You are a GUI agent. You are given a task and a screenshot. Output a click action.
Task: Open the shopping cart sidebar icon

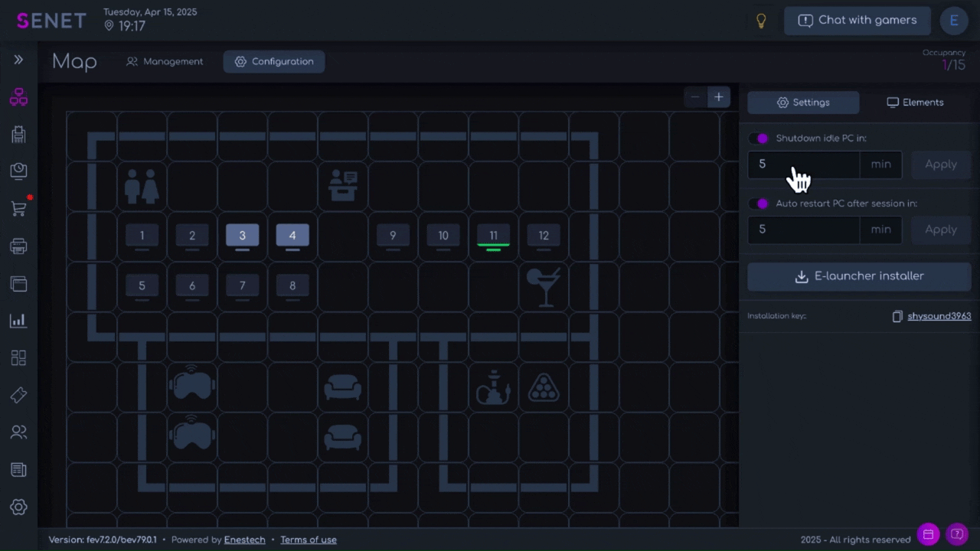[18, 209]
